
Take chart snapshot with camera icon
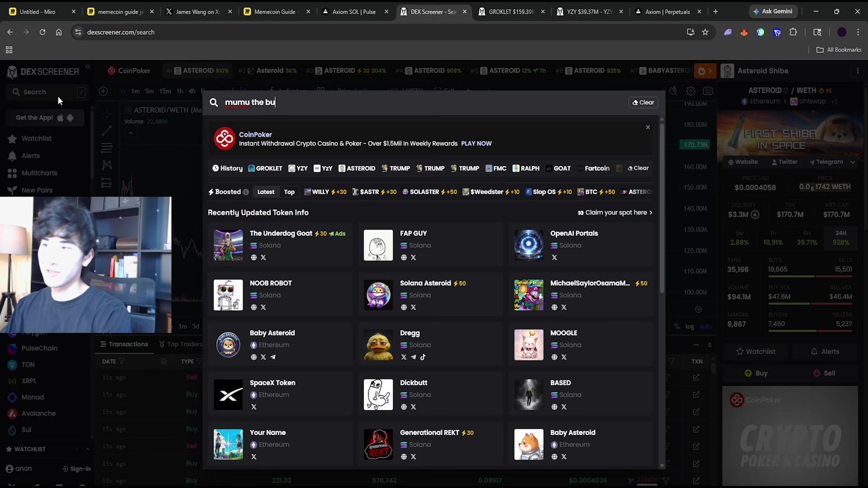[708, 91]
